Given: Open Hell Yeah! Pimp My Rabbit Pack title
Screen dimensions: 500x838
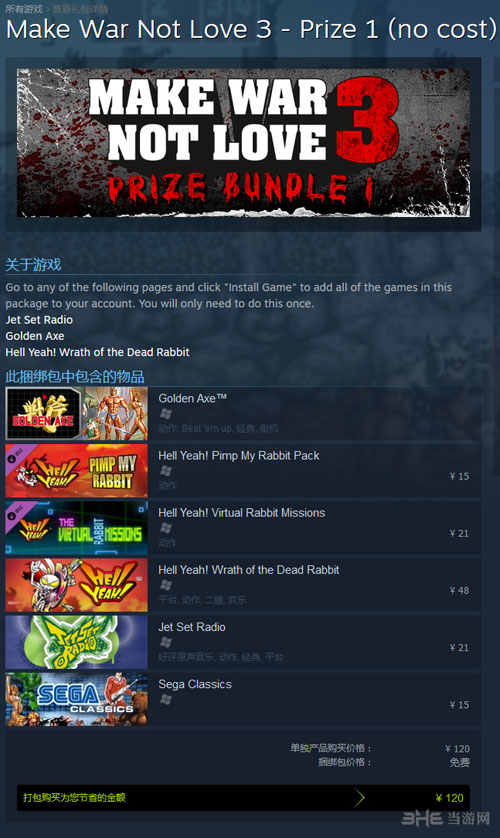Looking at the screenshot, I should [x=238, y=455].
